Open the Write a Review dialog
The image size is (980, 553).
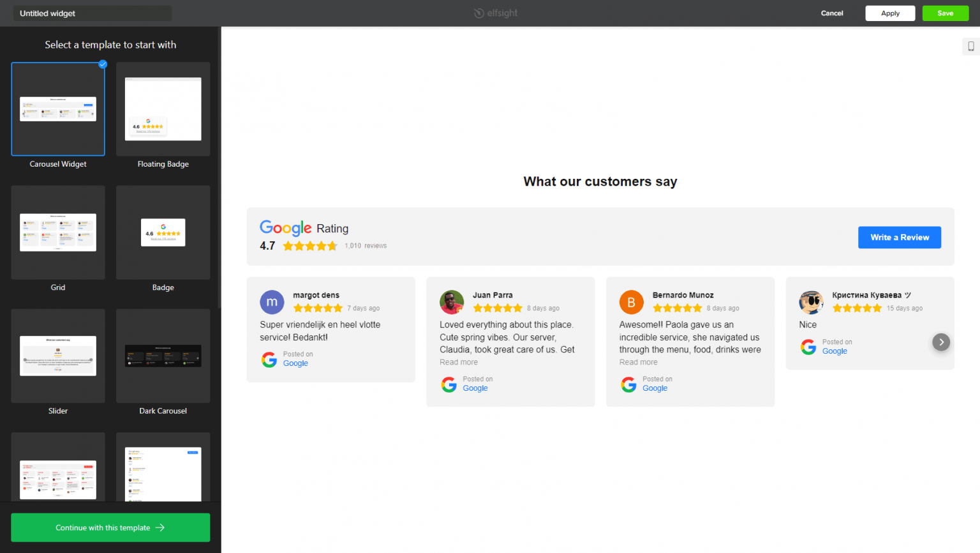pyautogui.click(x=900, y=237)
